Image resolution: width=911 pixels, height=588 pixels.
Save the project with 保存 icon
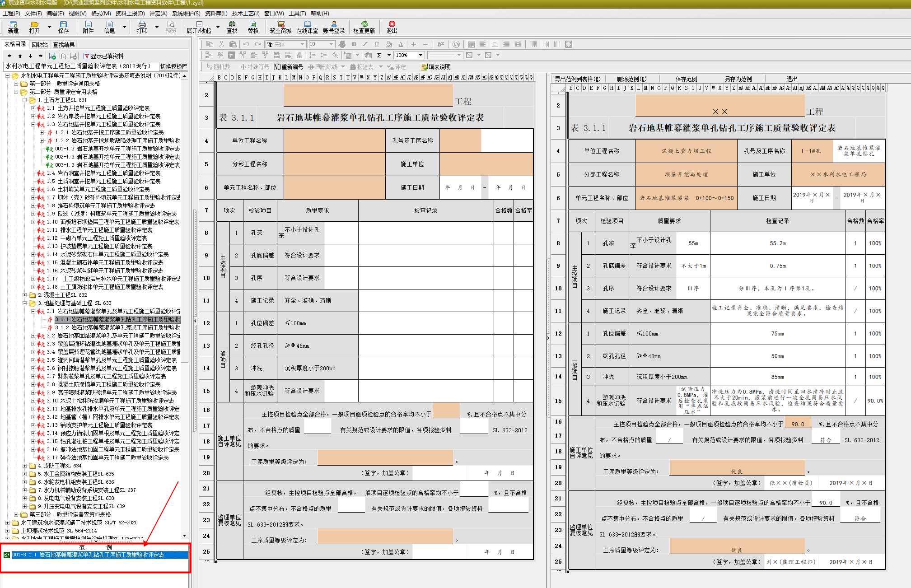pos(63,27)
